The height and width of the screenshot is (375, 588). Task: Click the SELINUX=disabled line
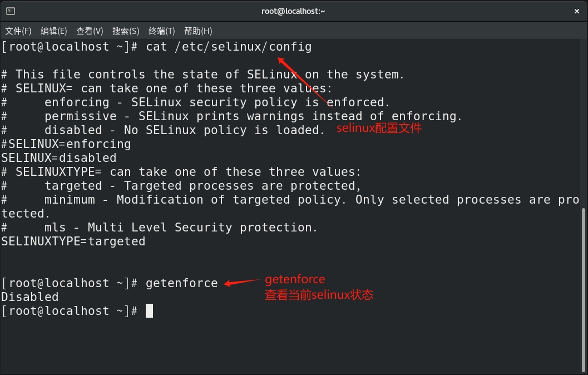click(x=59, y=158)
